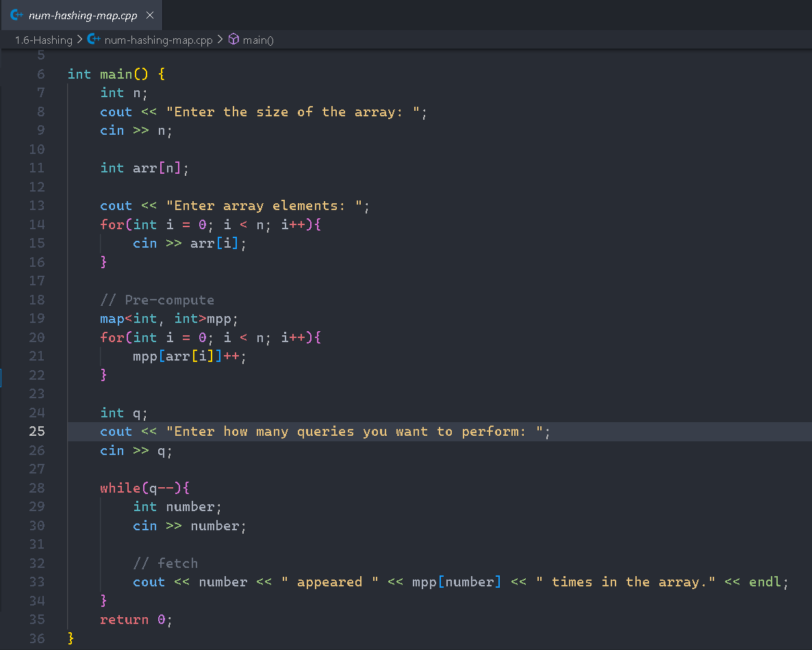
Task: Open the main() symbol breadcrumb
Action: [x=258, y=40]
